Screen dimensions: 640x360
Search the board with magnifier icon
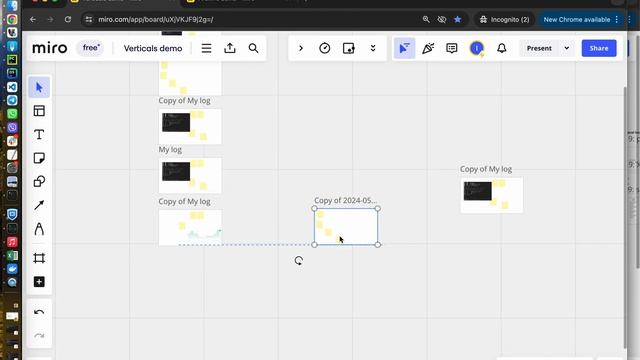253,48
